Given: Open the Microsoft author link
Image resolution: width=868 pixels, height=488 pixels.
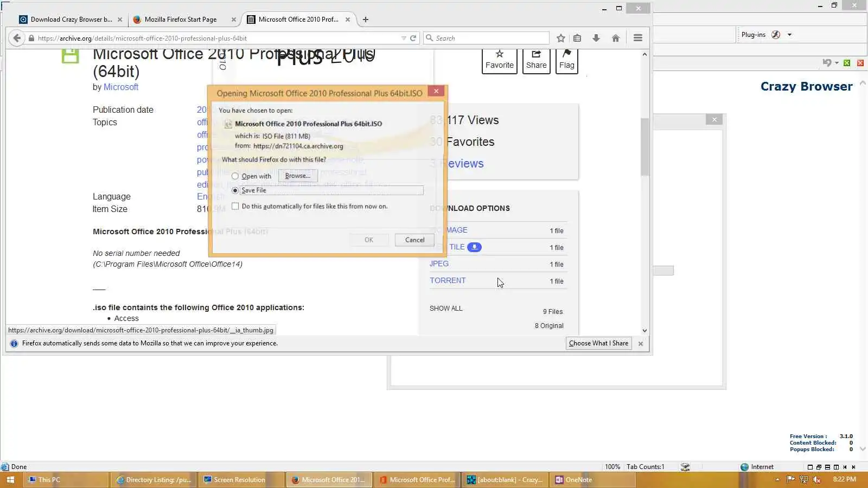Looking at the screenshot, I should pos(121,87).
